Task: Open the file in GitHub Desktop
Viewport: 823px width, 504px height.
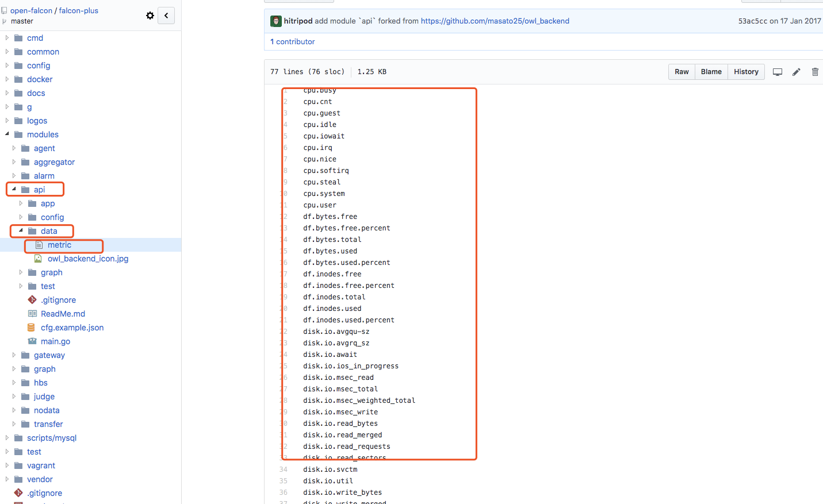Action: click(x=778, y=72)
